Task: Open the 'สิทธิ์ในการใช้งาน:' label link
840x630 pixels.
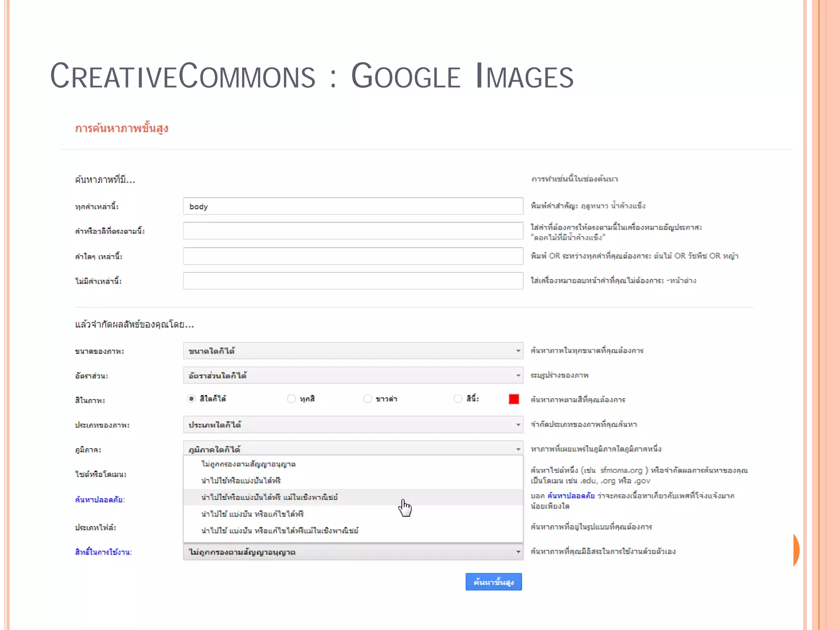Action: coord(103,552)
